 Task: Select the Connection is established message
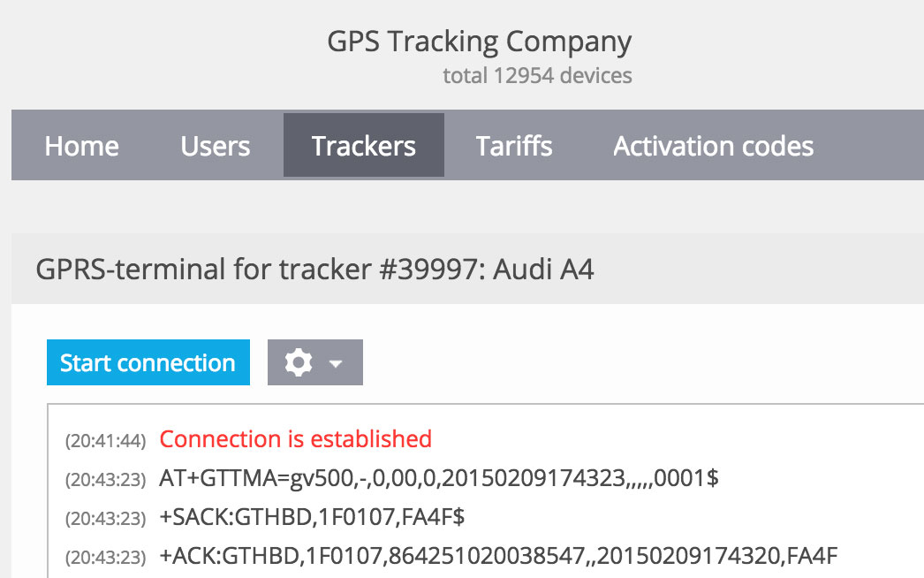[x=296, y=439]
